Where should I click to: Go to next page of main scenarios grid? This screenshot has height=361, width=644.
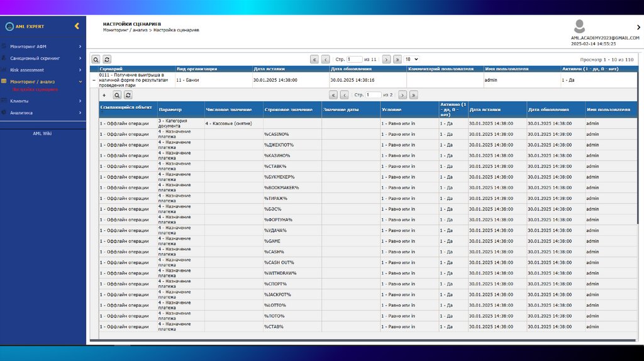[387, 59]
